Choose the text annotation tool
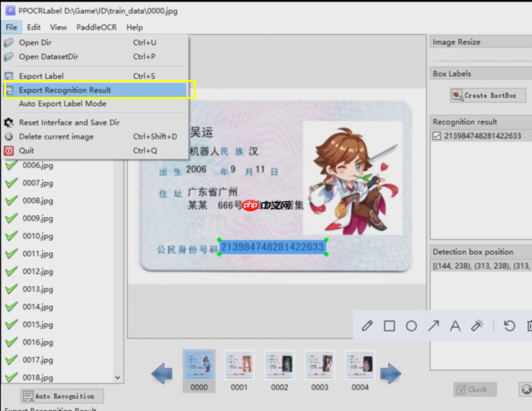The image size is (532, 411). click(455, 326)
